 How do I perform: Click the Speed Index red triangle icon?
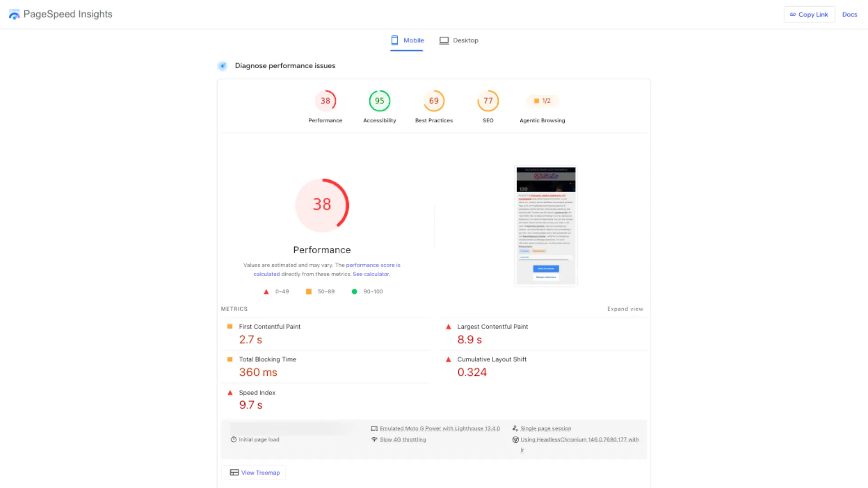[x=230, y=393]
